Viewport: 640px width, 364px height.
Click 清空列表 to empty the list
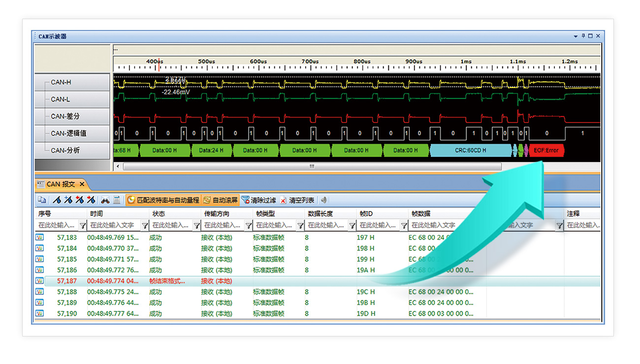[297, 200]
